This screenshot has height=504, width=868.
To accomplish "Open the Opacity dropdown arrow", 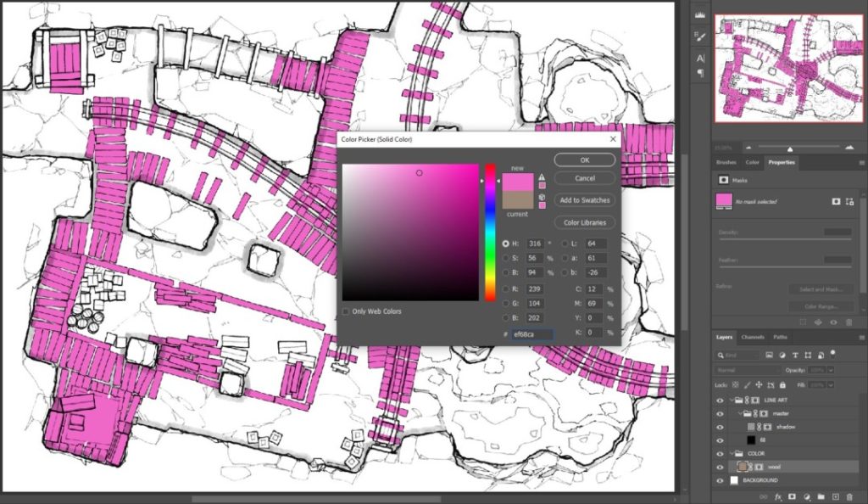I will tap(832, 371).
